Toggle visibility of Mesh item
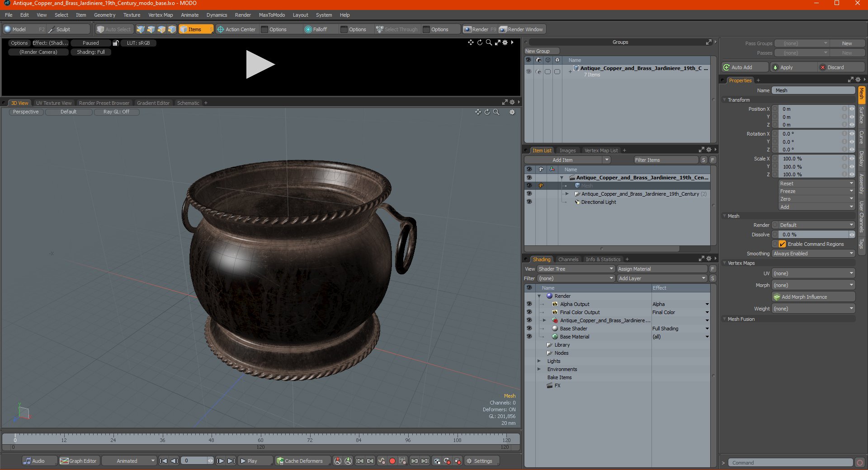 tap(529, 186)
